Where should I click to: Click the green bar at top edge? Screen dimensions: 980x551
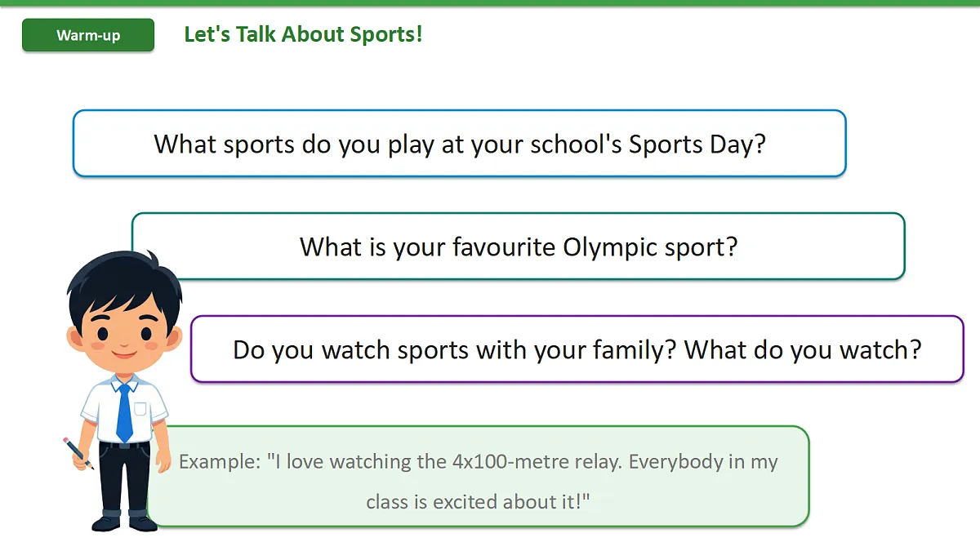tap(490, 2)
